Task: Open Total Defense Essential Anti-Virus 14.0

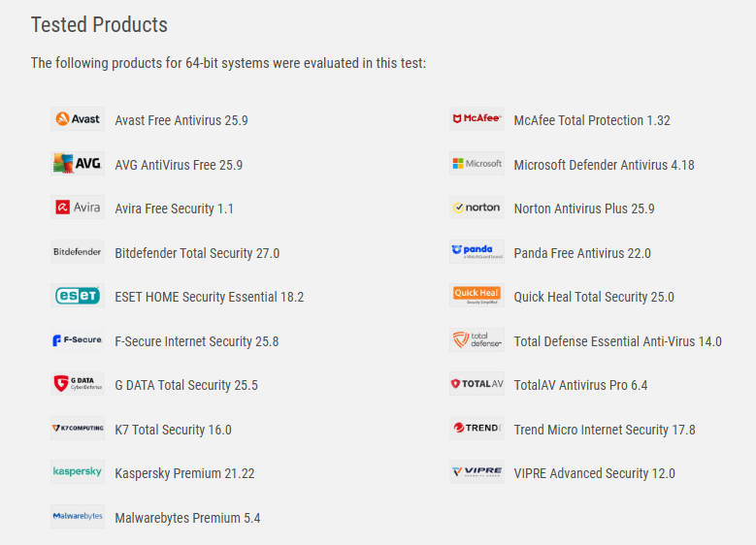Action: tap(617, 341)
